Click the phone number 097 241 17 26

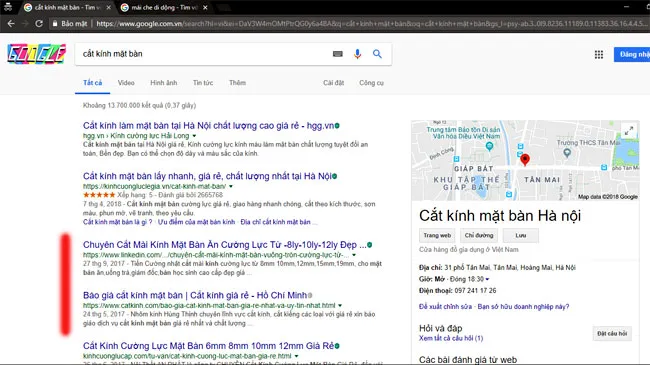click(475, 291)
